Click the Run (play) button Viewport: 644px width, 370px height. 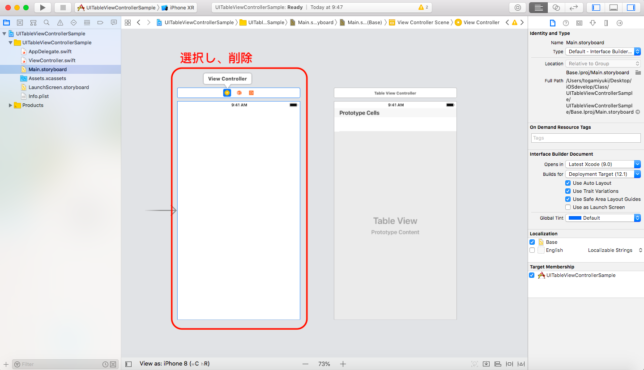(x=42, y=7)
